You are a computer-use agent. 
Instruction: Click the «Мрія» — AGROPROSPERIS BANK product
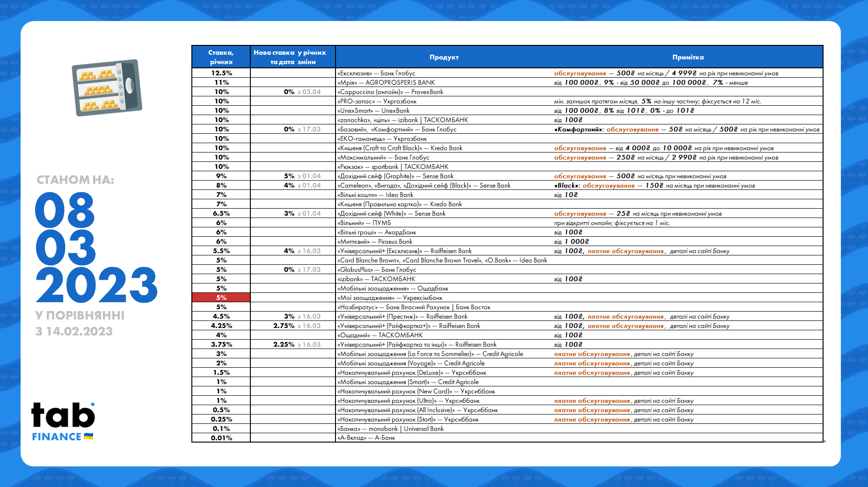point(386,82)
